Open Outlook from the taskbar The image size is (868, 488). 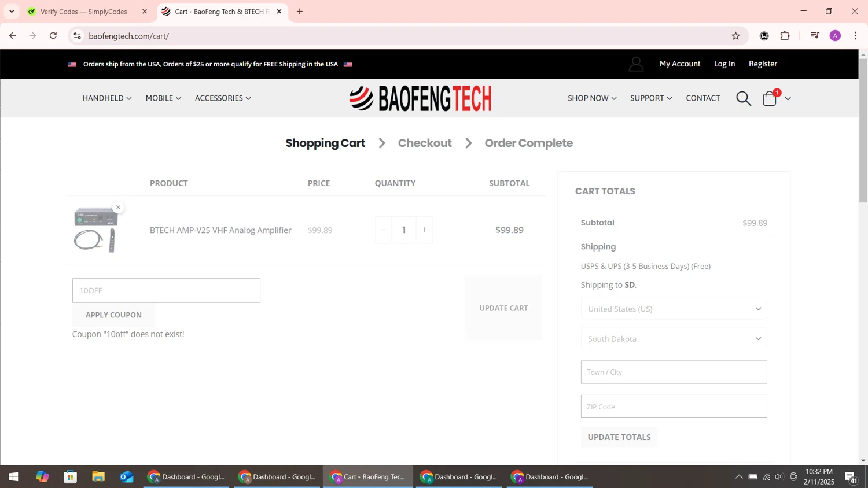click(127, 477)
